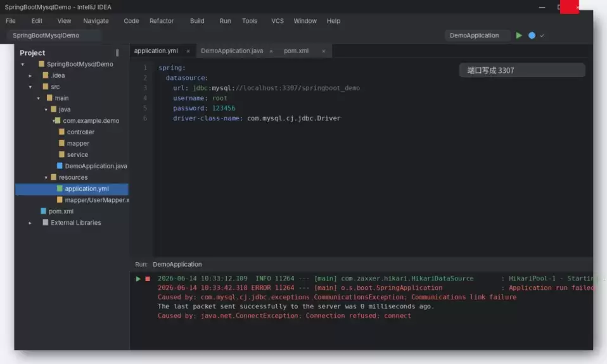Click the Connection refused error line

[284, 316]
